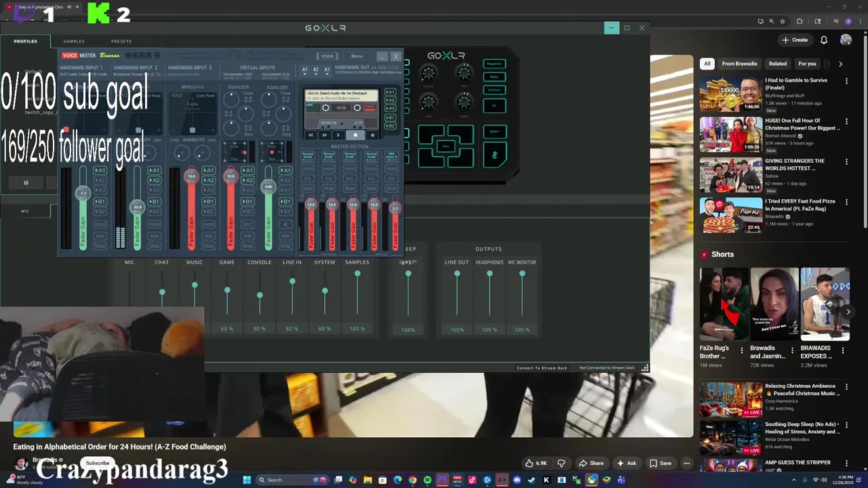The image size is (868, 488).
Task: Toggle mono on Hardware Input 2
Action: pos(154,224)
